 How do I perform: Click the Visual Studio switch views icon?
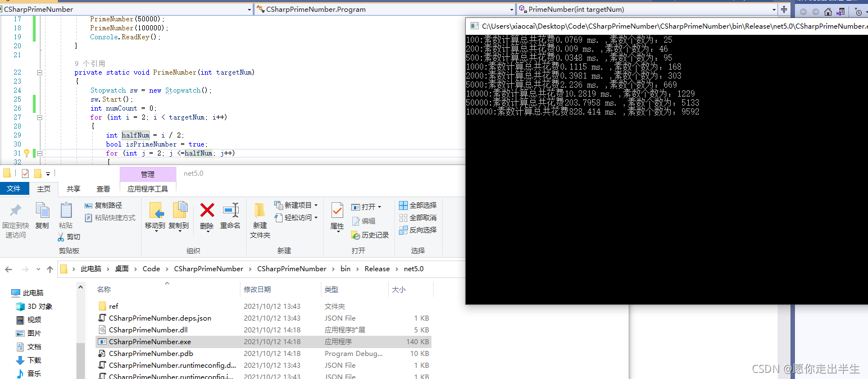coord(840,12)
